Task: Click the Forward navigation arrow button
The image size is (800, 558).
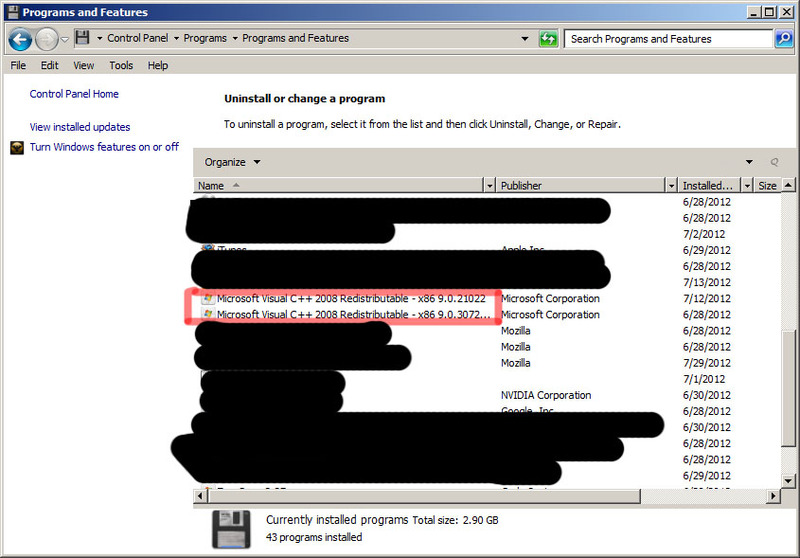Action: [47, 39]
